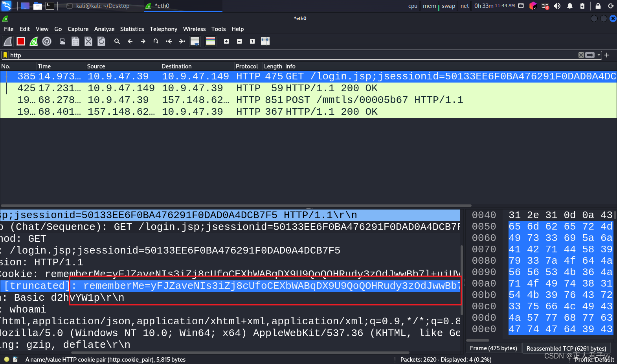This screenshot has height=364, width=617.
Task: Select packet 385 GET /login.jsp
Action: click(x=308, y=76)
